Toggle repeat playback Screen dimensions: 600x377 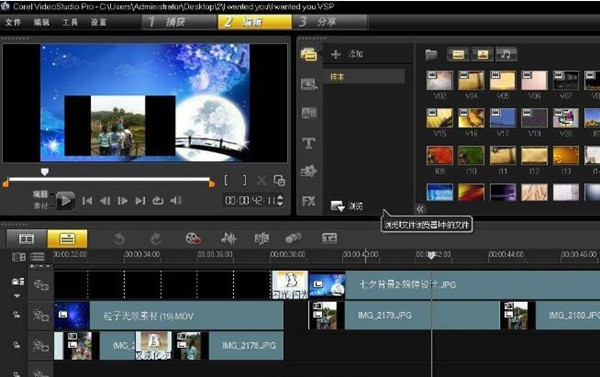coord(158,201)
